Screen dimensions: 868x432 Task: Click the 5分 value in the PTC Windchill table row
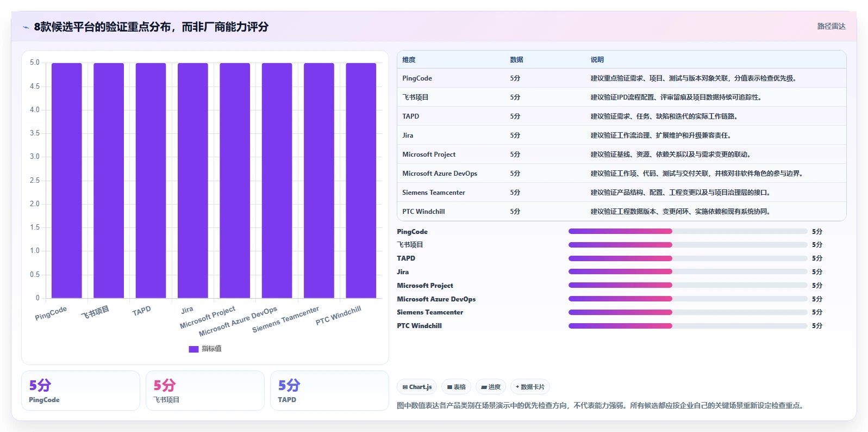515,212
